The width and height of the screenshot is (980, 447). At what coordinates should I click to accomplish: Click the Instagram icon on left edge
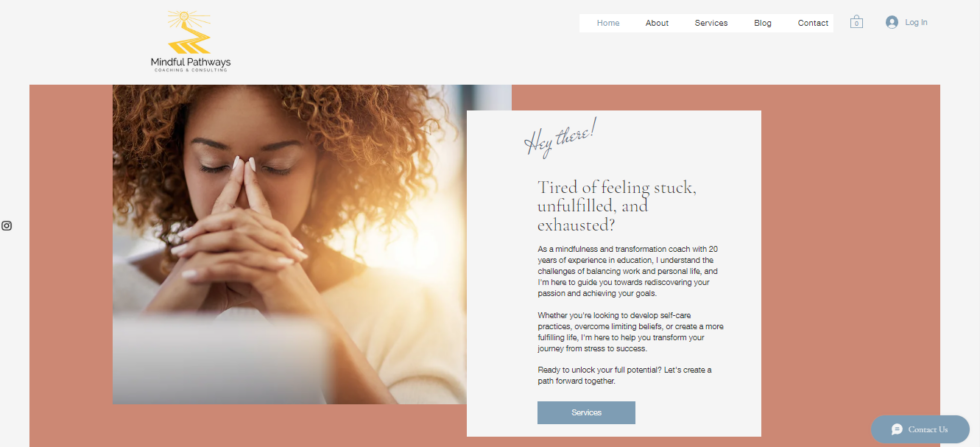6,226
